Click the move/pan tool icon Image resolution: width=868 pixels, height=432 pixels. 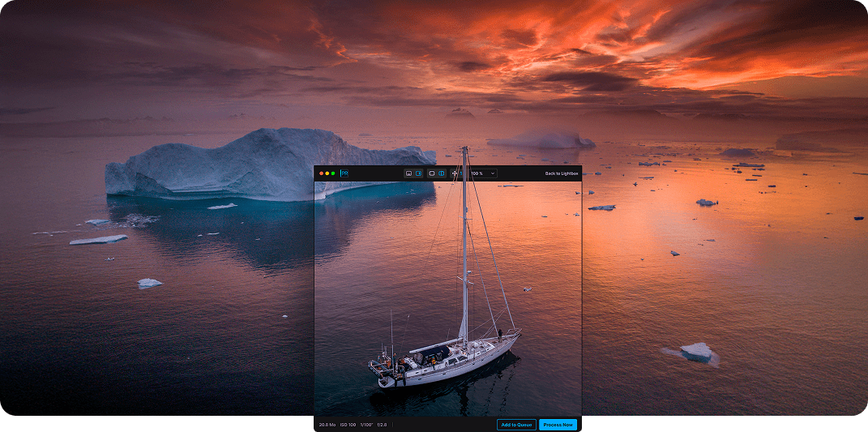(455, 173)
